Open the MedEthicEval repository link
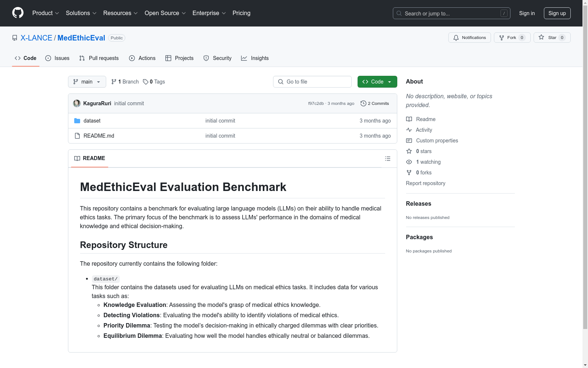The width and height of the screenshot is (588, 368). point(81,38)
